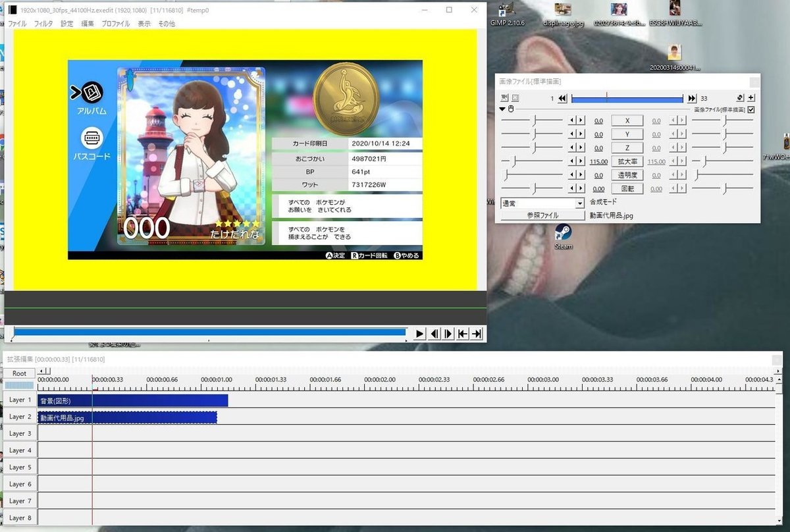
Task: Open the ファイル menu in AviUtl
Action: [x=17, y=24]
